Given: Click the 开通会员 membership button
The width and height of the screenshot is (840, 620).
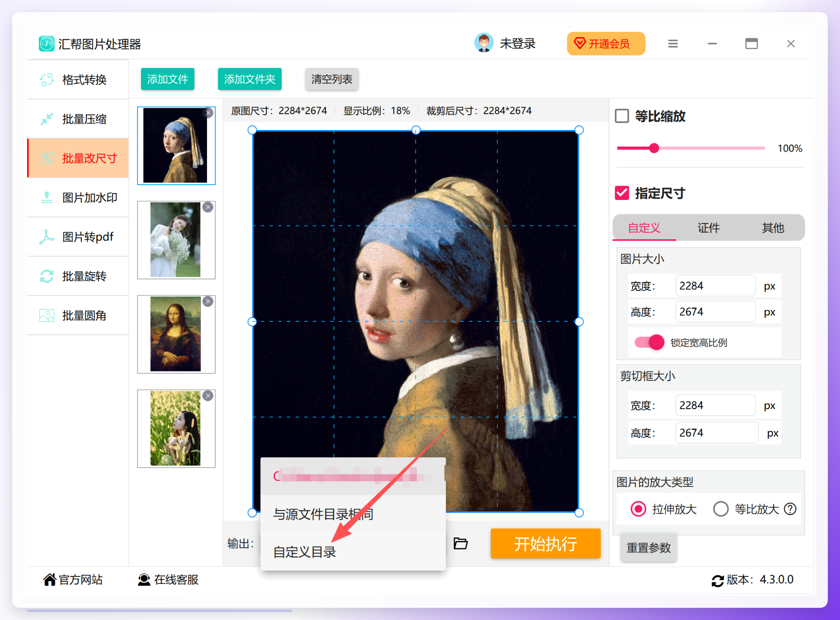Looking at the screenshot, I should click(606, 44).
